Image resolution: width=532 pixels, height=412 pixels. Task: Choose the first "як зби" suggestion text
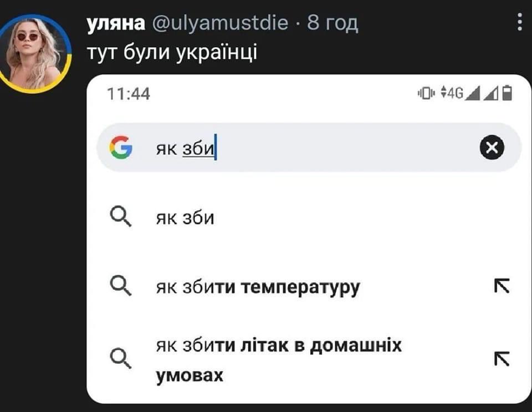(185, 218)
